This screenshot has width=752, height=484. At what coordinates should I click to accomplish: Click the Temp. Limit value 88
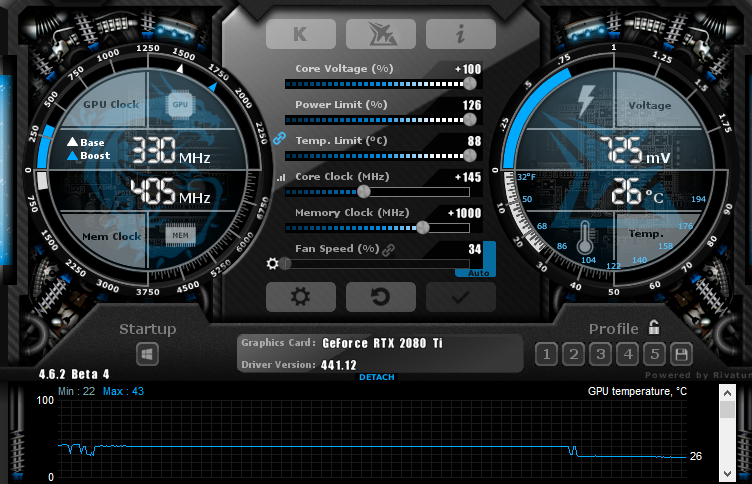tap(474, 141)
